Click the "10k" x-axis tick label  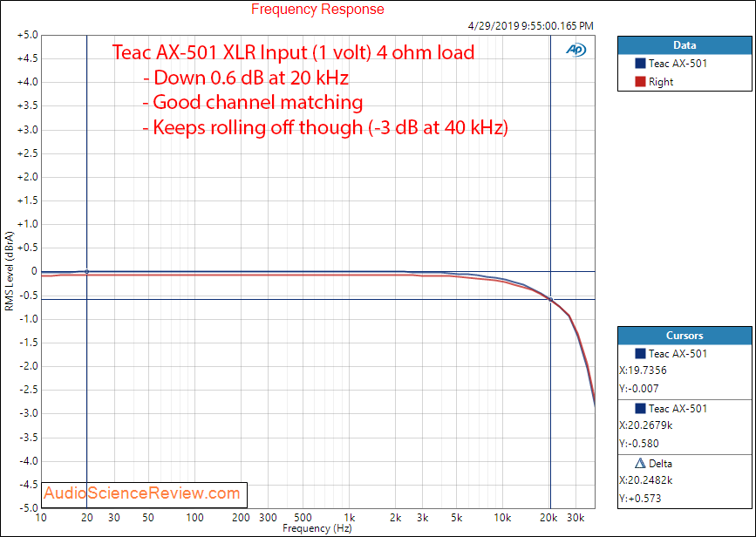[502, 518]
